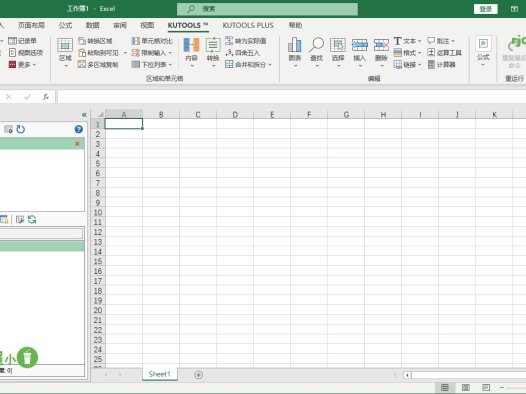Screen dimensions: 526x394
Task: Click the insert function fx button
Action: click(46, 97)
